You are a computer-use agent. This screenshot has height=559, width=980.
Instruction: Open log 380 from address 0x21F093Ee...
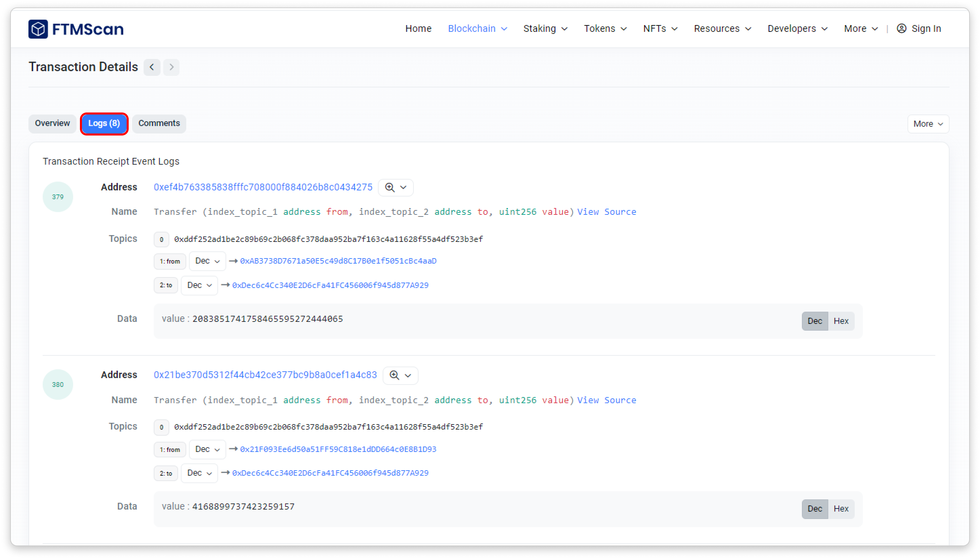point(338,449)
